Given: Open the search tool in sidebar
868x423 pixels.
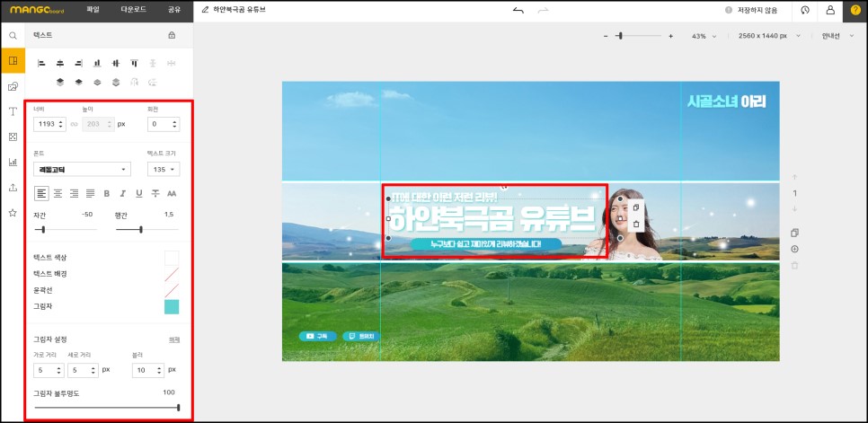Looking at the screenshot, I should (x=13, y=35).
